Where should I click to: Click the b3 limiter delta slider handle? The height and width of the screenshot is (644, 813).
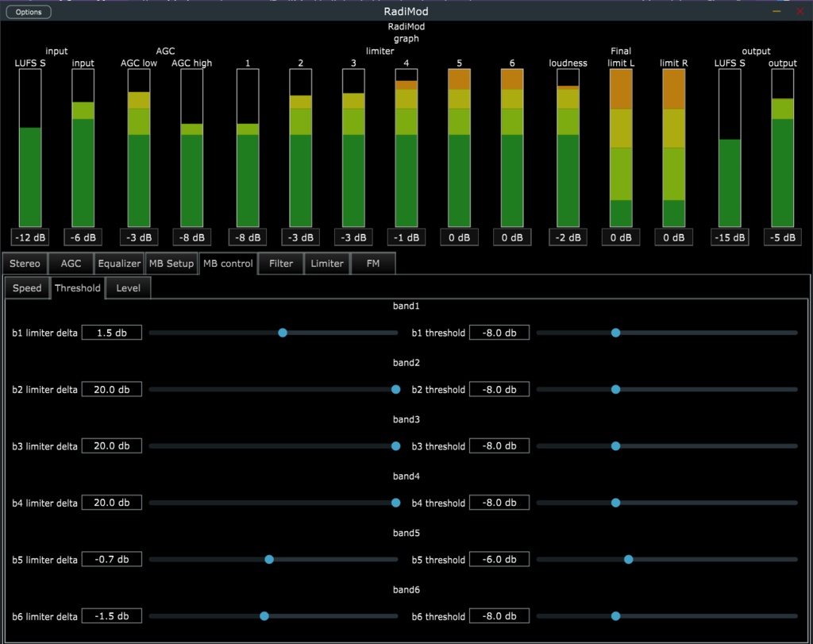click(x=395, y=446)
